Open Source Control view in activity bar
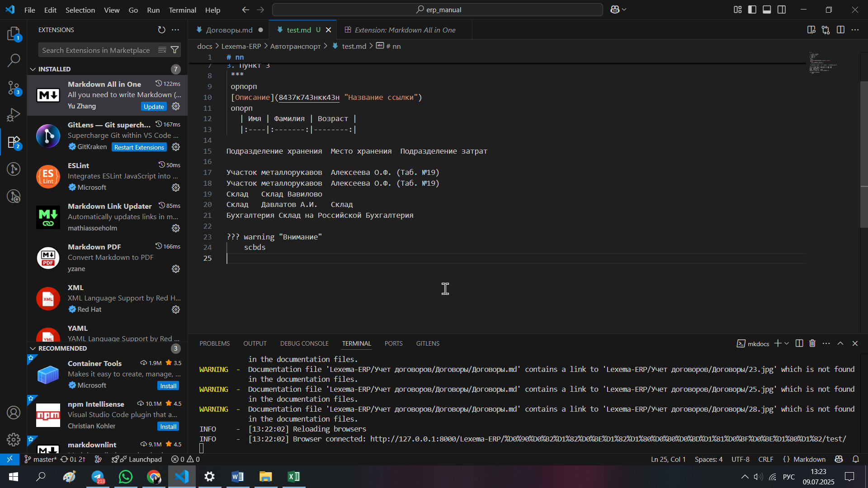The height and width of the screenshot is (488, 868). 14,88
